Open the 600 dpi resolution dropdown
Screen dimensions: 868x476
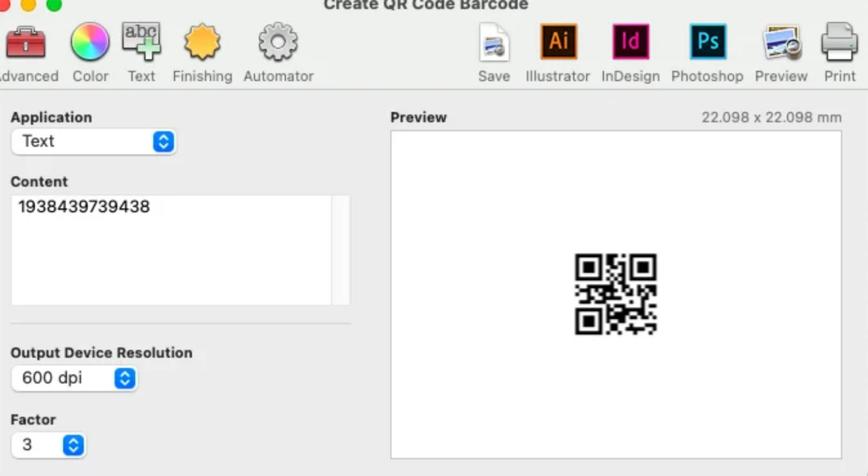click(x=74, y=378)
